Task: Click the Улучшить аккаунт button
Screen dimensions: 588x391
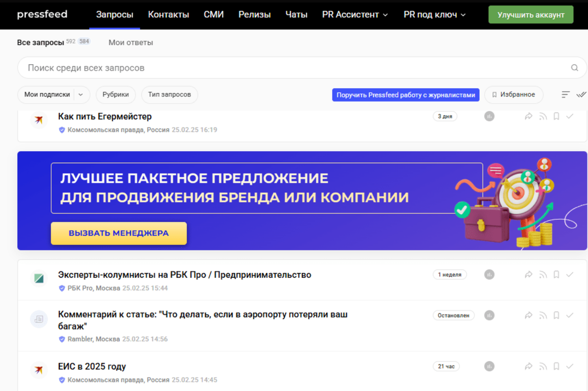Action: 531,15
